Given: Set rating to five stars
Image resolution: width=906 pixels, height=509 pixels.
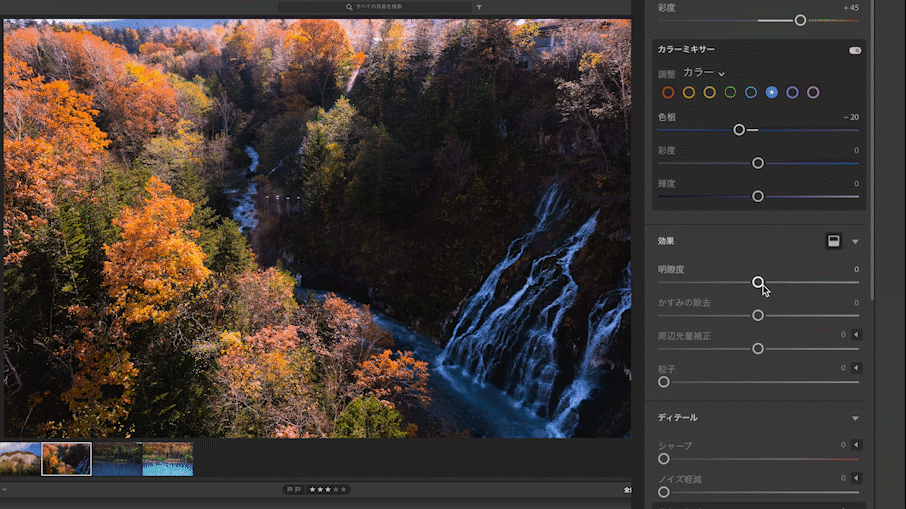Looking at the screenshot, I should pyautogui.click(x=343, y=489).
